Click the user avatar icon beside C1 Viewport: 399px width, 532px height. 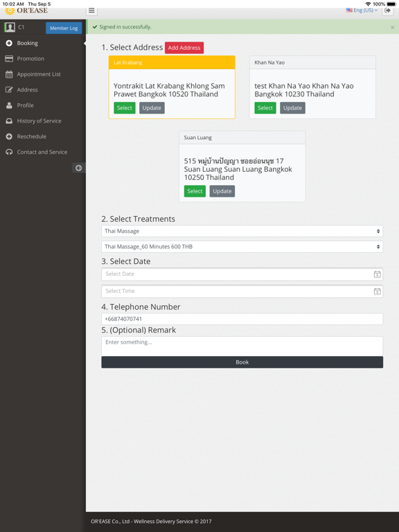coord(10,27)
